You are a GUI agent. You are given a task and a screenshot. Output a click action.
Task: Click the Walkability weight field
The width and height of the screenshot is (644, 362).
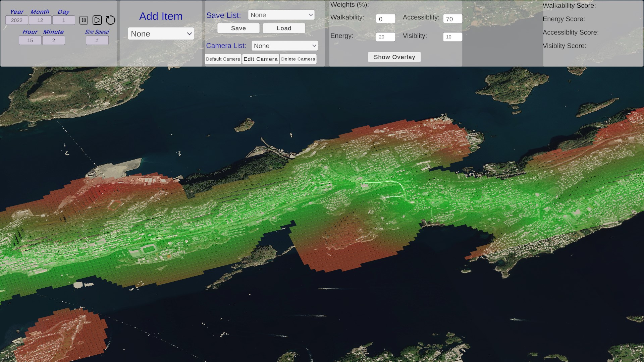click(385, 19)
